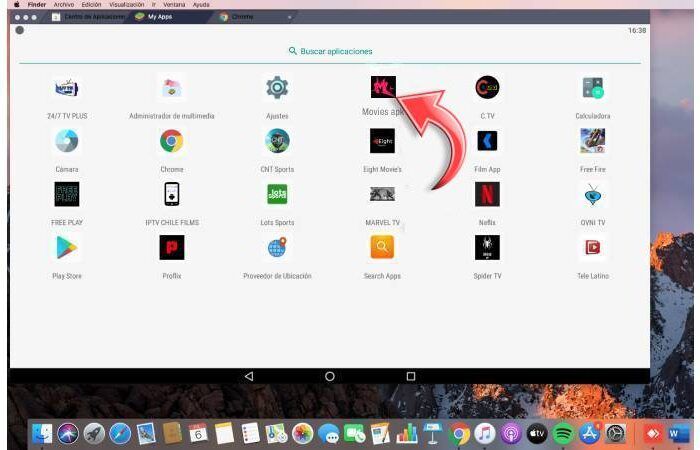Image resolution: width=700 pixels, height=450 pixels.
Task: Click the Buscar aplicaciones search field
Action: click(x=330, y=51)
